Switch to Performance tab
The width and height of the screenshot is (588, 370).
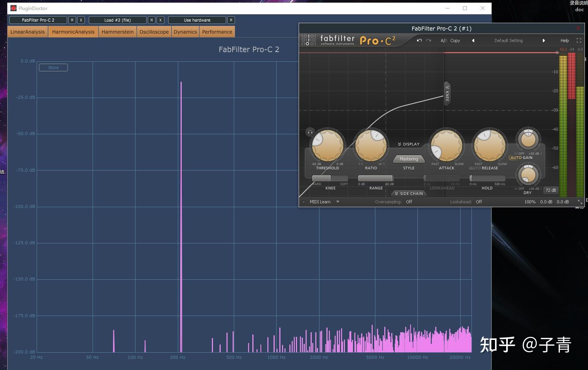(x=217, y=32)
